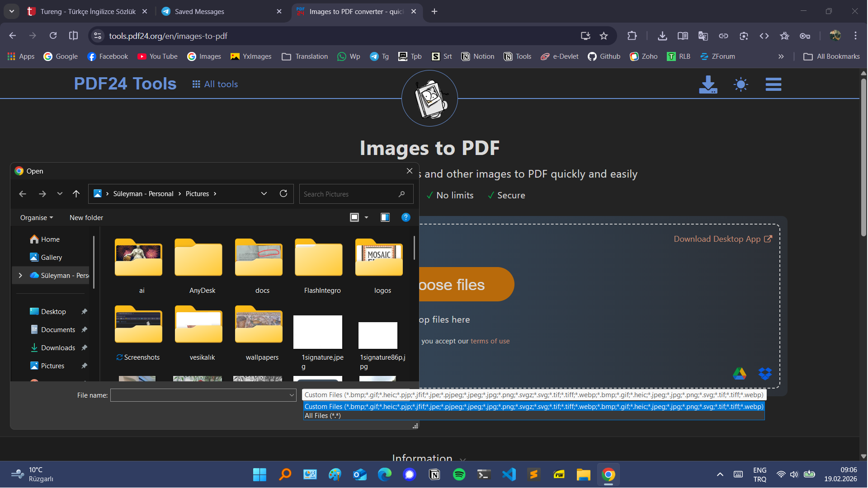Toggle the preview pane in Open dialog

(385, 218)
